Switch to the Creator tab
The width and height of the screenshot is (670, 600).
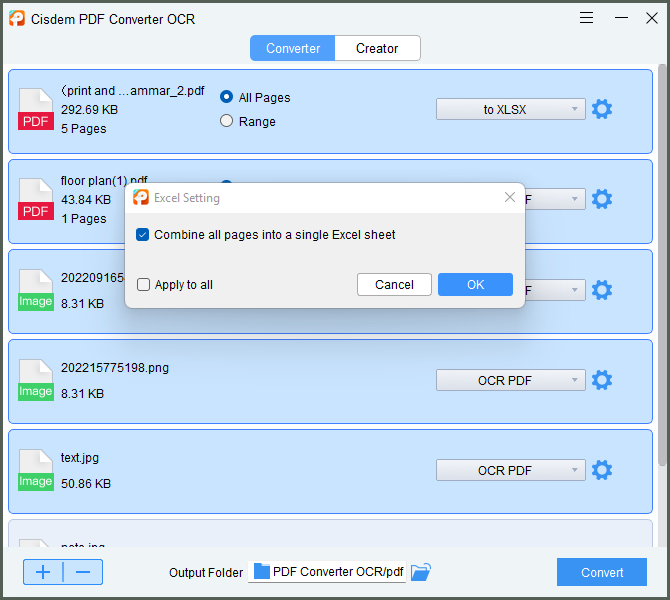tap(377, 48)
